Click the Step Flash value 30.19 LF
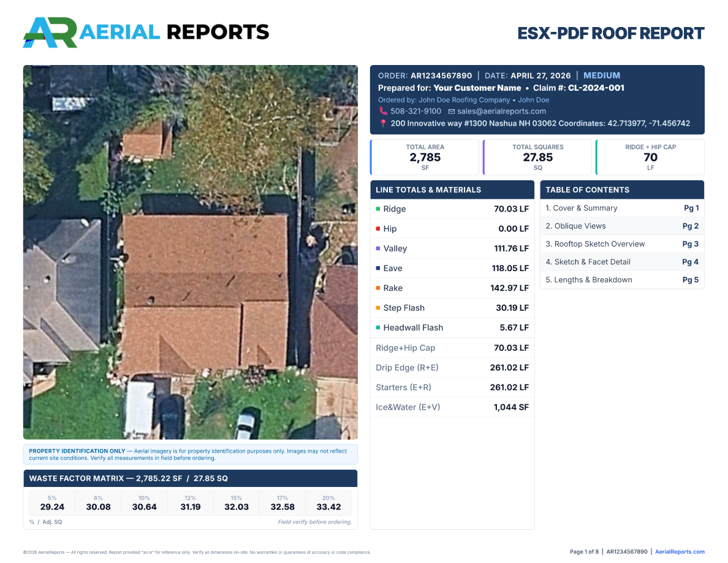This screenshot has height=563, width=728. click(512, 307)
